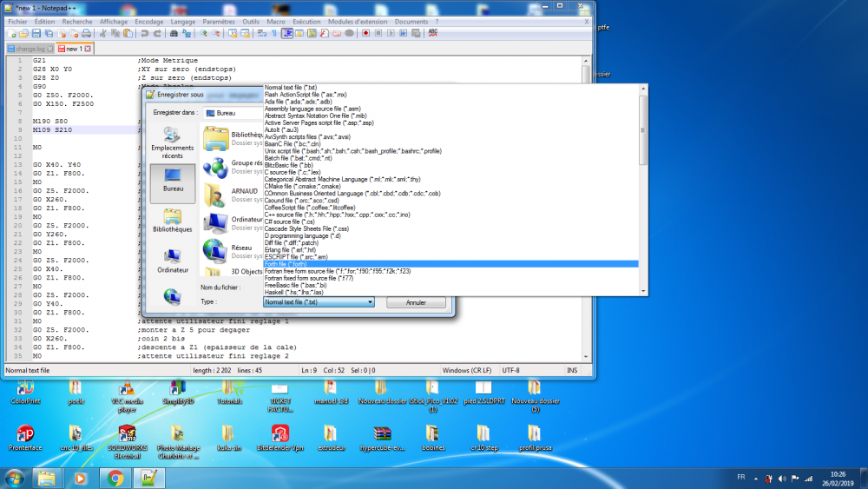Cut selection using the scissors icon
The image size is (868, 489).
(103, 33)
